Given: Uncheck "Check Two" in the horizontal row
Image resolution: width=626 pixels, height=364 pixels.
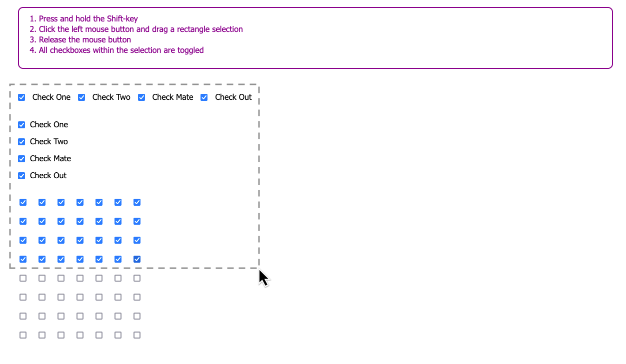Looking at the screenshot, I should click(x=81, y=97).
